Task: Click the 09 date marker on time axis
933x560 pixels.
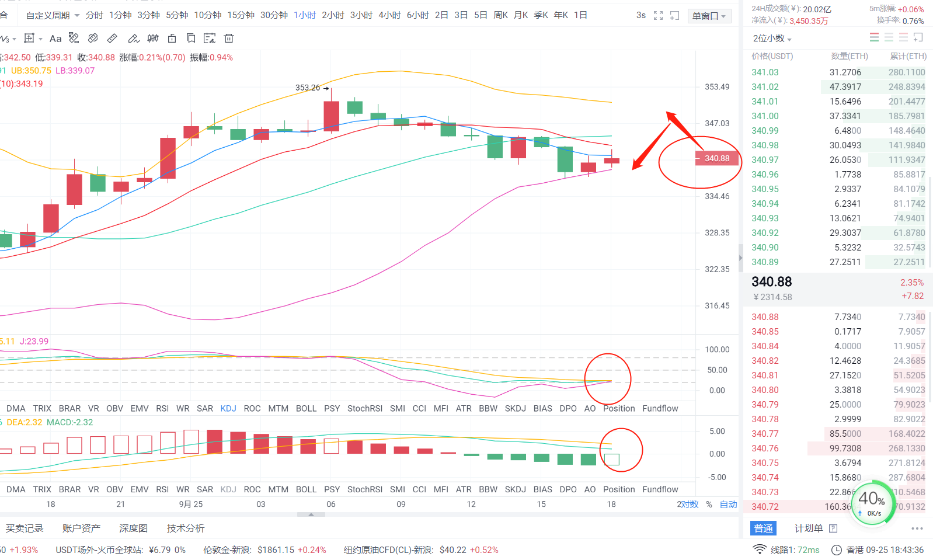Action: point(401,504)
